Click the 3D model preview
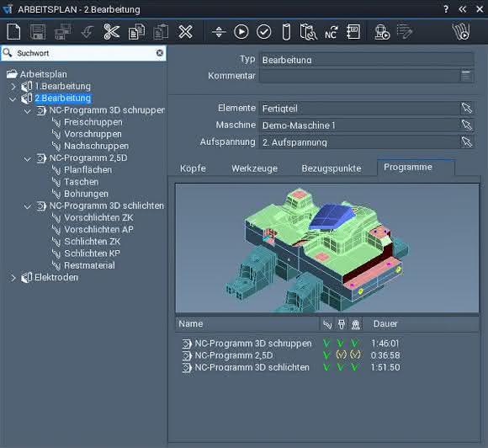 tap(327, 248)
